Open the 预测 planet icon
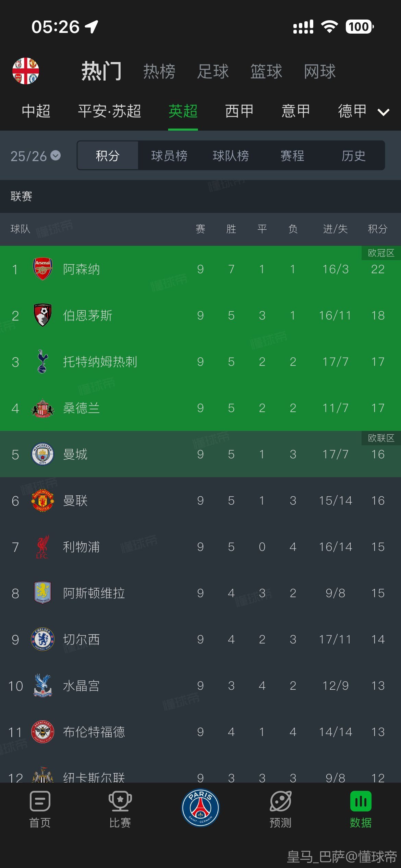The image size is (401, 868). pyautogui.click(x=280, y=801)
